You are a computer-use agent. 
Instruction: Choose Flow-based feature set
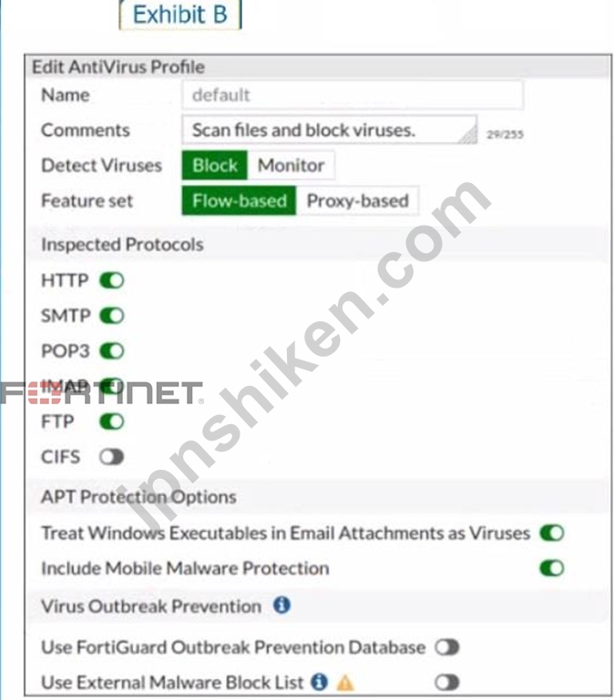239,200
